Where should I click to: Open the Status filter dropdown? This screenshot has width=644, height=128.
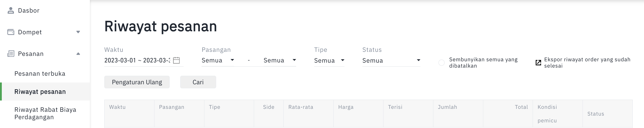click(x=391, y=60)
